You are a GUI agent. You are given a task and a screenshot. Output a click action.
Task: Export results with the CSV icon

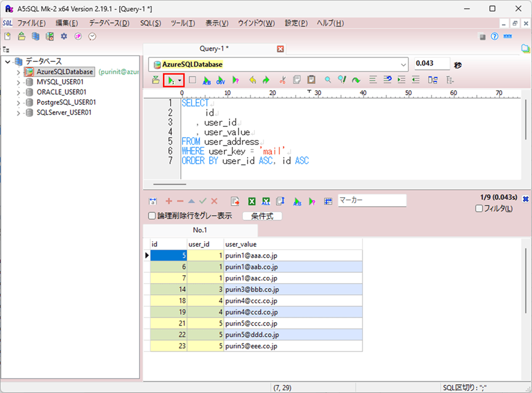tap(220, 80)
